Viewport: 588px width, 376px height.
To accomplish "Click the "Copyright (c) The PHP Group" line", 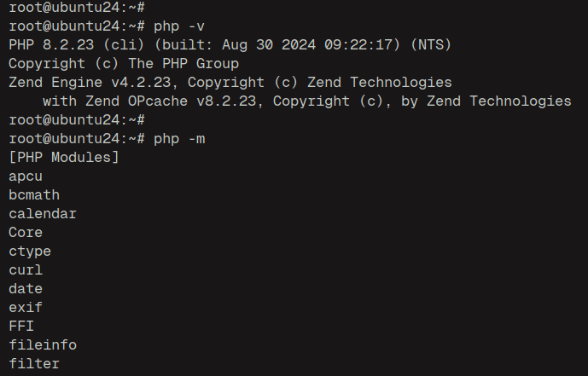I will pos(124,63).
